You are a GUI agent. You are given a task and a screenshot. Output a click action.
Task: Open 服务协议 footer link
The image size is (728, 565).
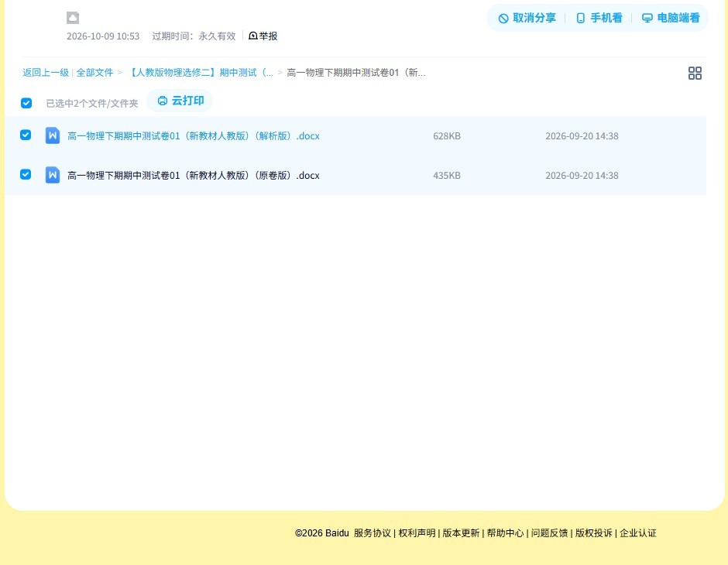(373, 533)
